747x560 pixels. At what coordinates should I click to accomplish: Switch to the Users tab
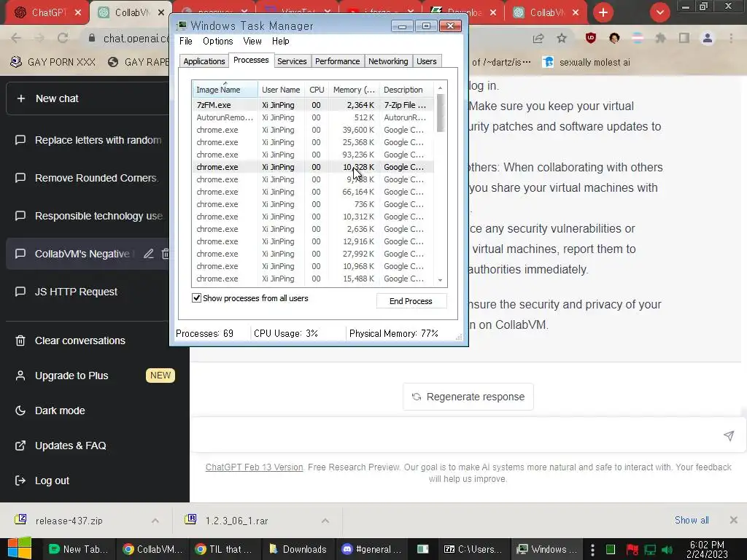[x=426, y=61]
